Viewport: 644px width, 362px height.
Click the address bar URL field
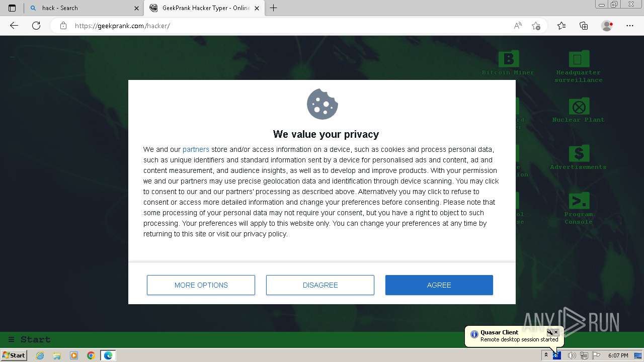point(287,26)
